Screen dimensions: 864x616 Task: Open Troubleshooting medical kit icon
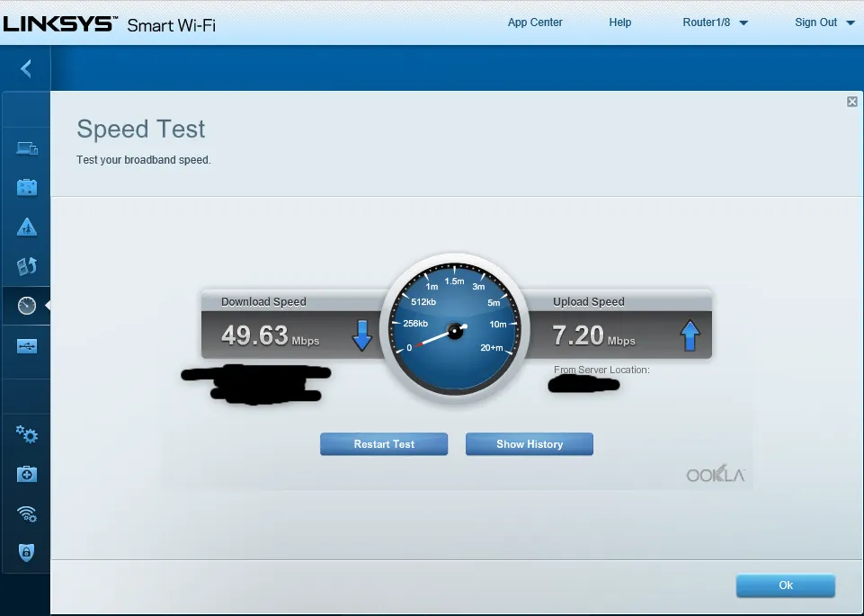(26, 474)
